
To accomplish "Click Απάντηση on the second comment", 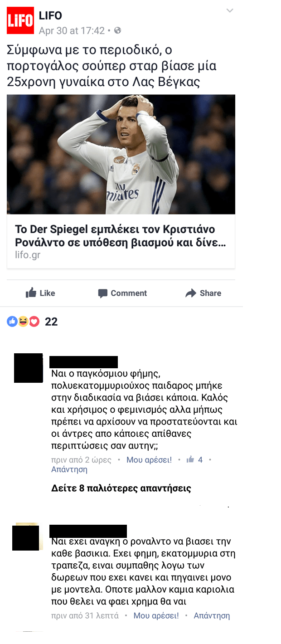I will point(212,615).
